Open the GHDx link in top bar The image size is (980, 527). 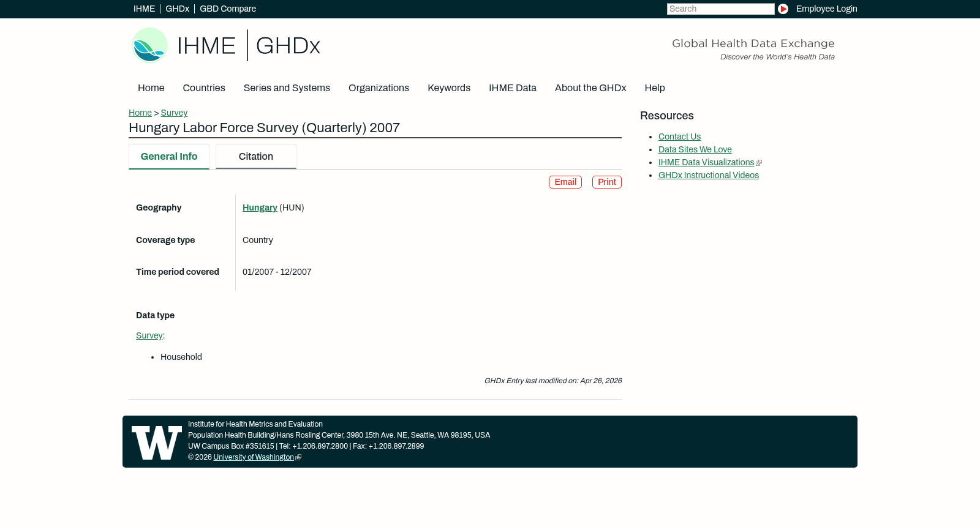click(177, 9)
